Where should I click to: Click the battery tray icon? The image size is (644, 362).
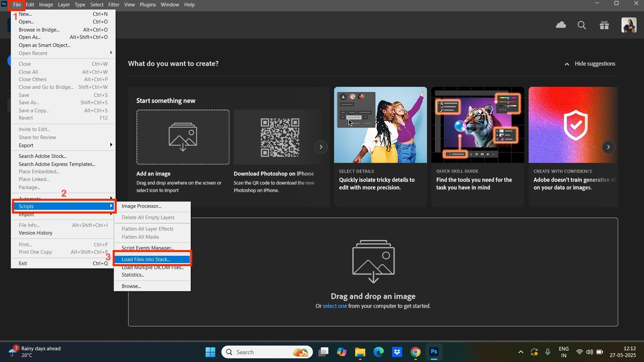pos(600,352)
